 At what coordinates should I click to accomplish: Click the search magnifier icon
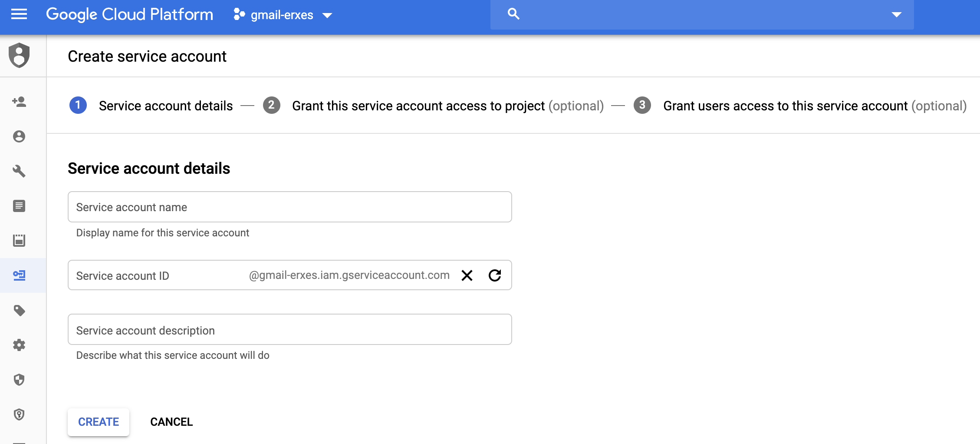point(513,14)
